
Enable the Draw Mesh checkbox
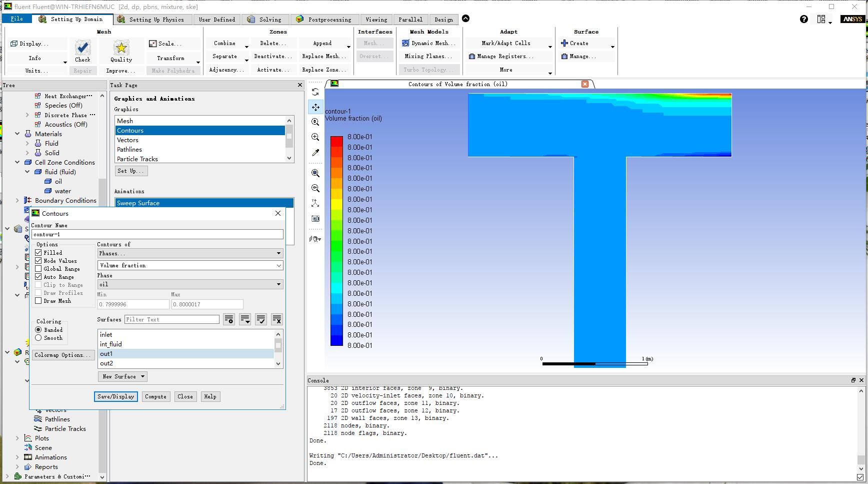[38, 301]
